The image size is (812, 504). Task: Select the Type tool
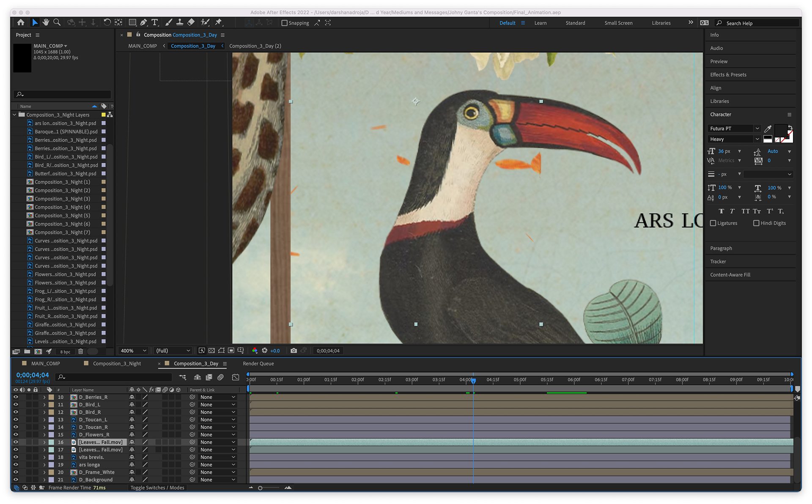pos(155,22)
